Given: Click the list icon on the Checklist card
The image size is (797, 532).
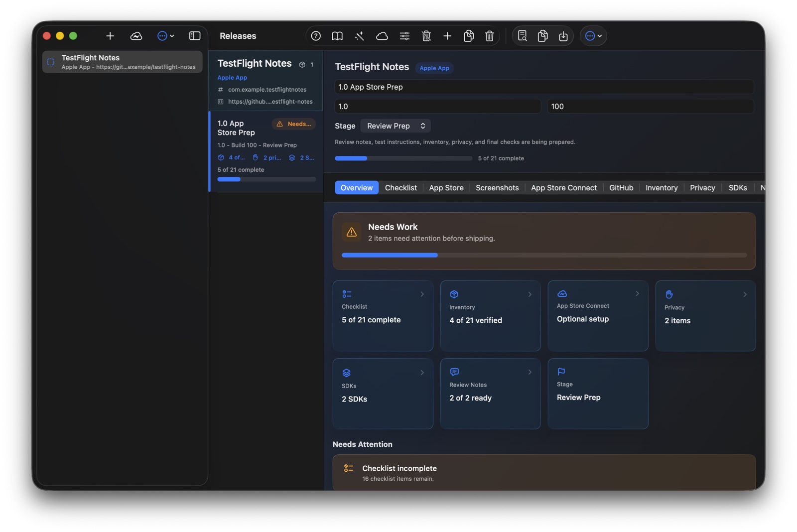Looking at the screenshot, I should 347,294.
